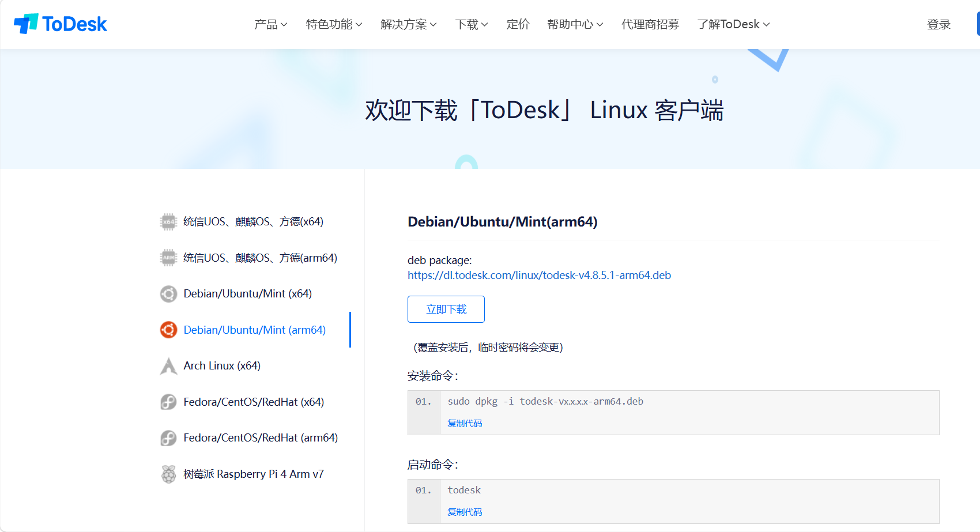The image size is (980, 532).
Task: Click the 安装命令 label
Action: coord(433,376)
